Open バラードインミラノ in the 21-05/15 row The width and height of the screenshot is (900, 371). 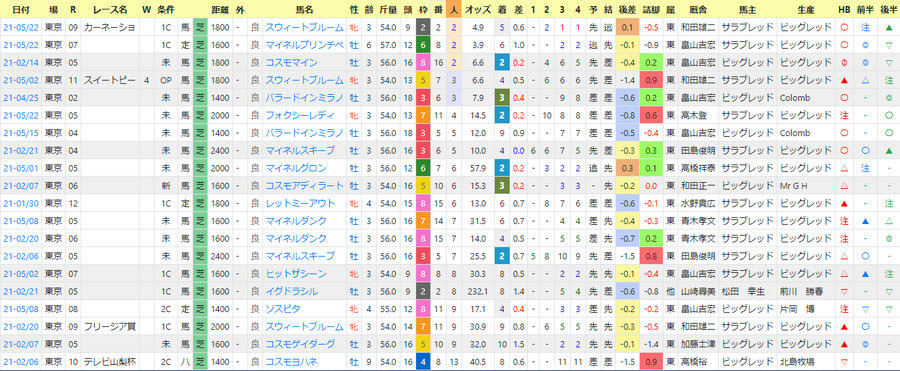click(x=305, y=133)
